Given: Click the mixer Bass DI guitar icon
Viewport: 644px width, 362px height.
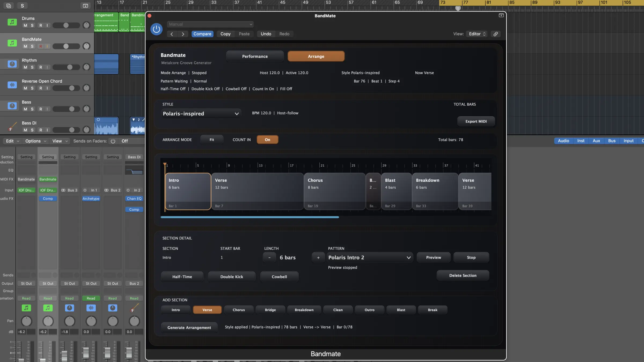Looking at the screenshot, I should [x=134, y=308].
